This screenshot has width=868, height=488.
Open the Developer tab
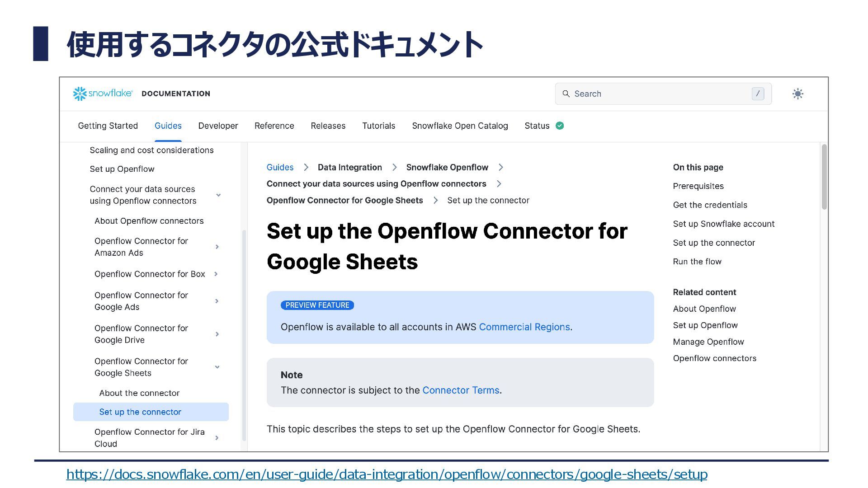tap(218, 126)
